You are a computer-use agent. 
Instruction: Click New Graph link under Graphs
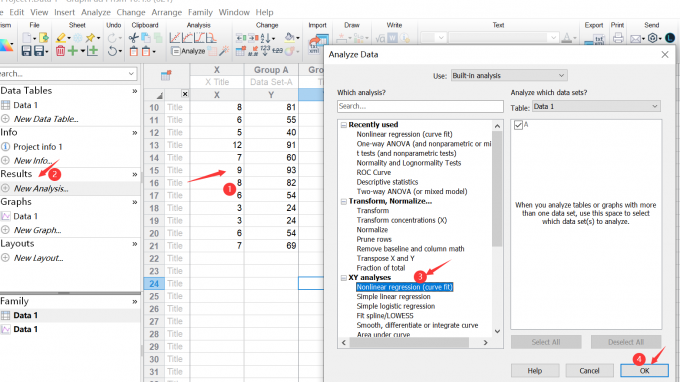[37, 230]
